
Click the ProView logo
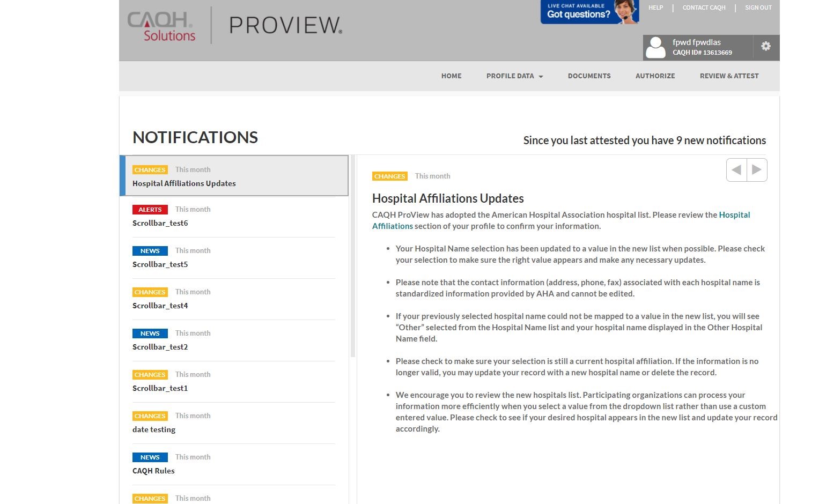(x=286, y=25)
